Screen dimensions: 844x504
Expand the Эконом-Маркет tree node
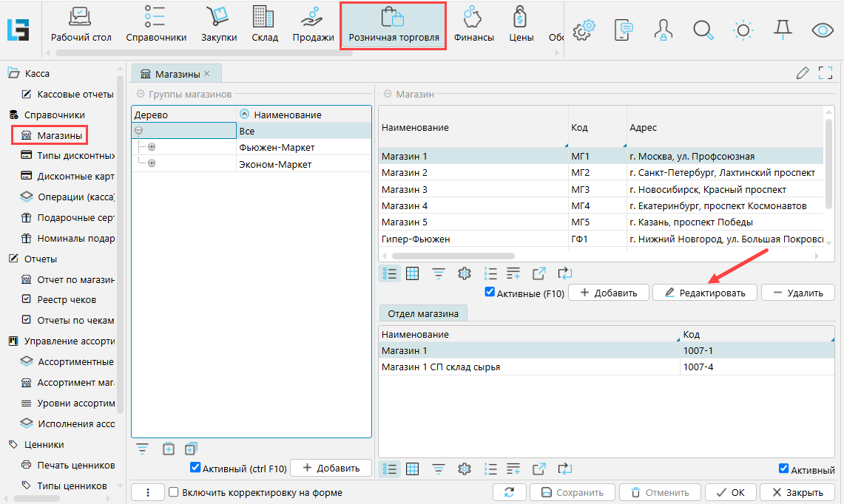[x=152, y=163]
